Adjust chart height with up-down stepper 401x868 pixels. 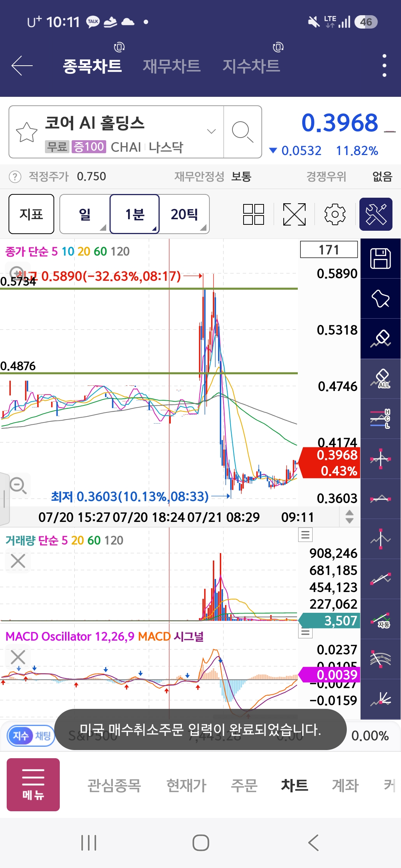pyautogui.click(x=349, y=517)
